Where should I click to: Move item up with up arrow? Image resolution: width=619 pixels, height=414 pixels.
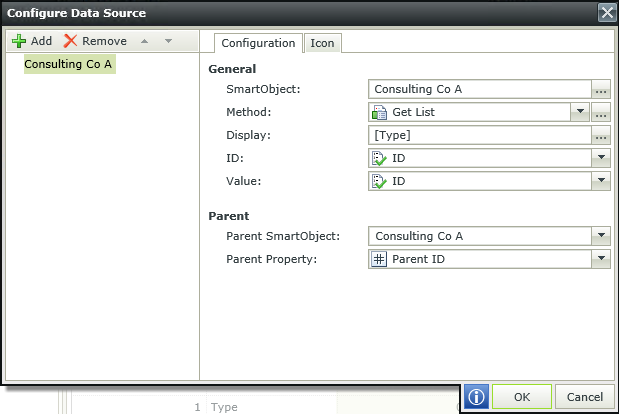click(x=144, y=41)
